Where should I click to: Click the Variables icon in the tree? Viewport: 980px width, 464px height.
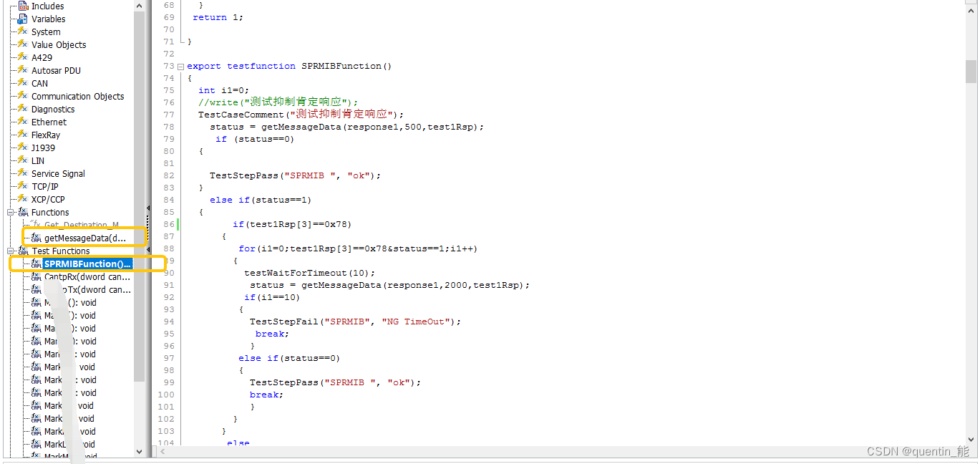[x=23, y=19]
